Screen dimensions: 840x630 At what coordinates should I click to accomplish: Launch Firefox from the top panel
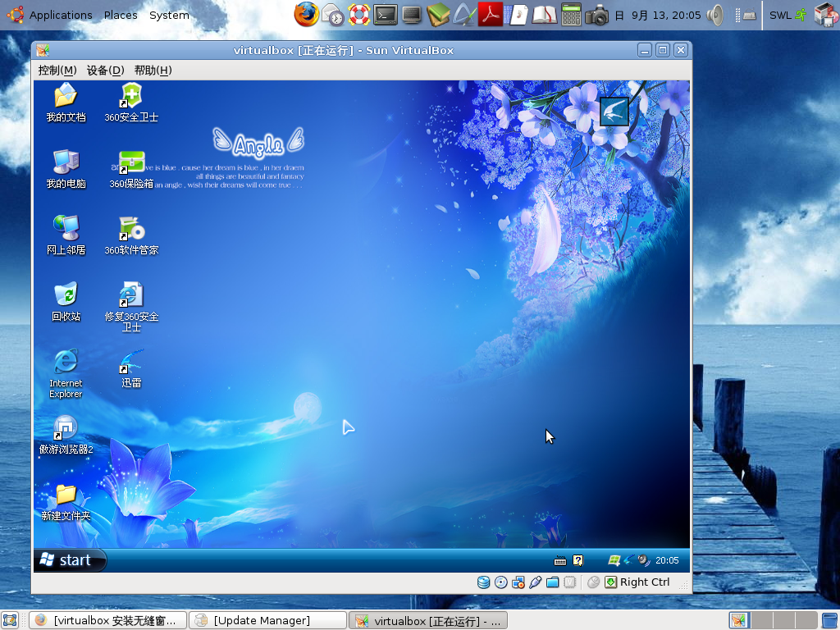307,15
